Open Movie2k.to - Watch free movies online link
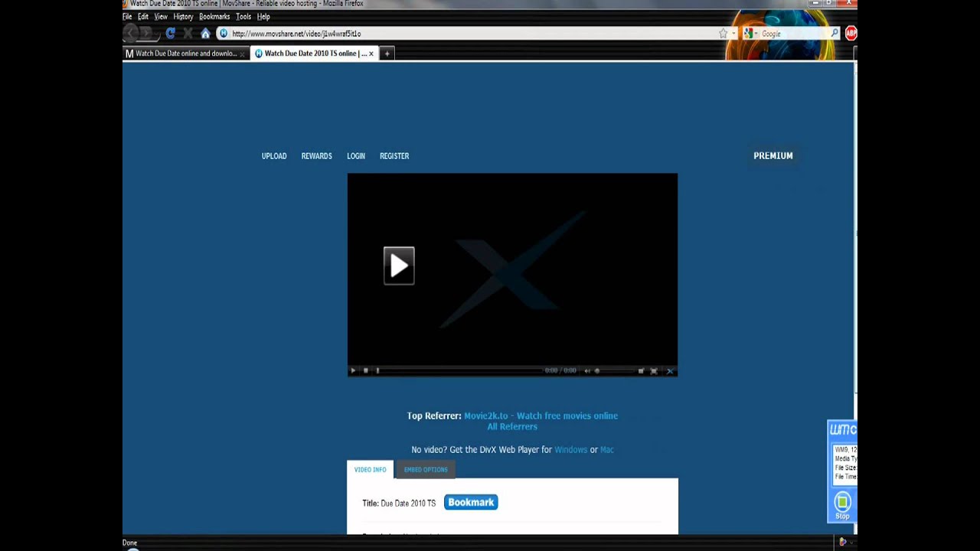Viewport: 980px width, 551px height. pos(541,416)
